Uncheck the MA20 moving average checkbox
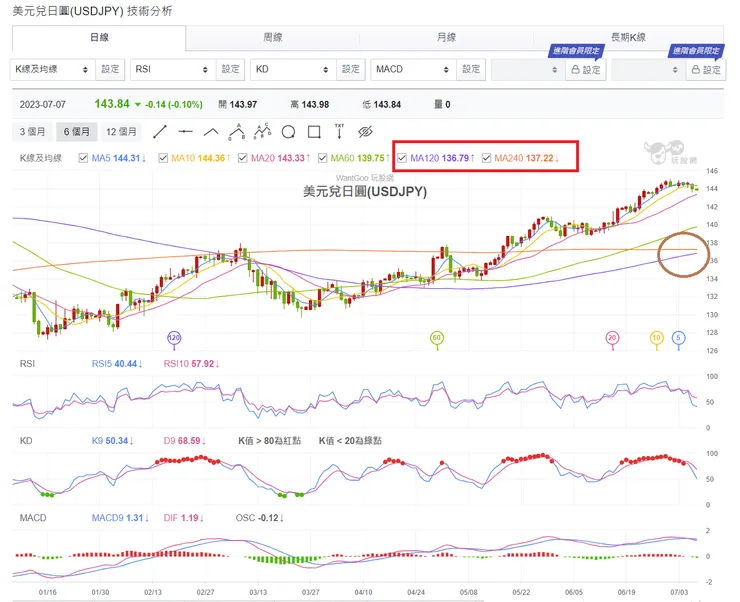The height and width of the screenshot is (602, 740). tap(243, 158)
